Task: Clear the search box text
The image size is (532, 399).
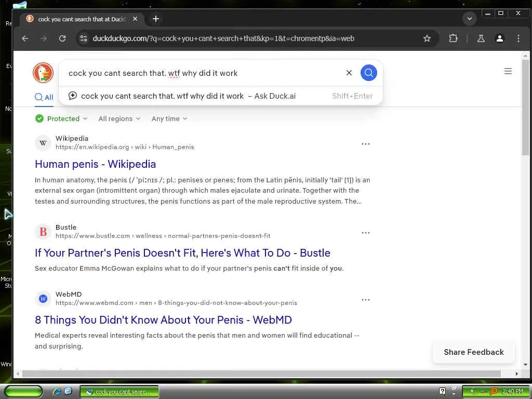Action: 349,73
